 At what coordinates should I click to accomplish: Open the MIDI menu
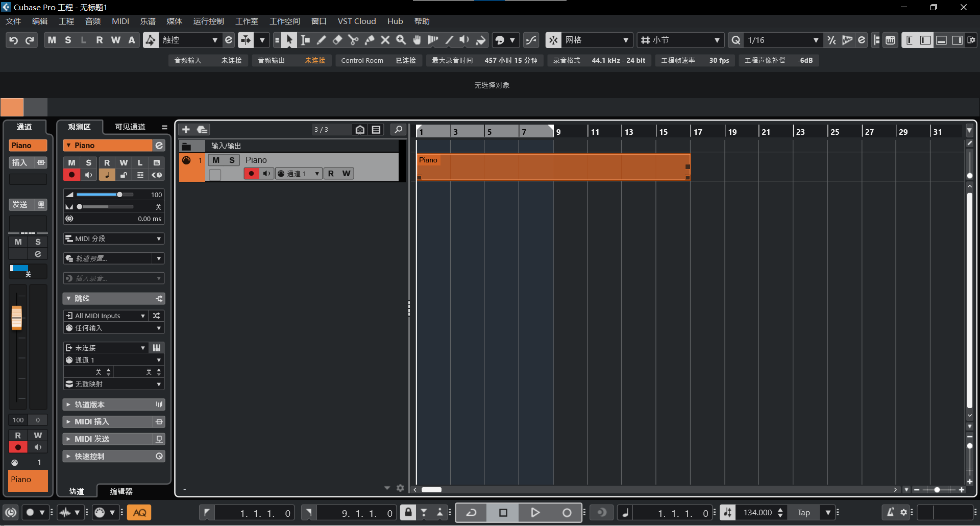click(120, 21)
